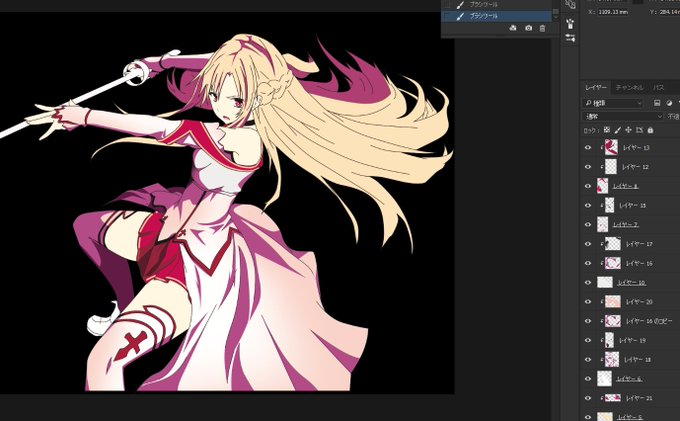The height and width of the screenshot is (421, 680).
Task: Lock transparent pixels checkerboard icon
Action: coord(607,130)
